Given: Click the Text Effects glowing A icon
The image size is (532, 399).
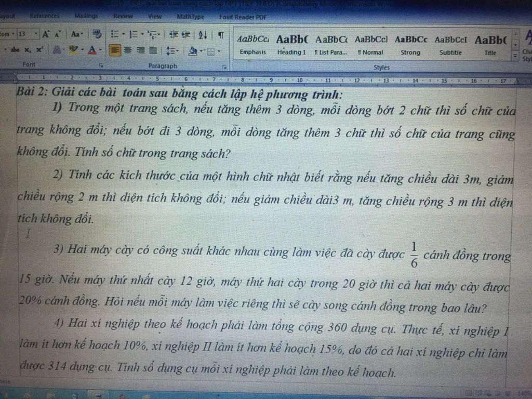Looking at the screenshot, I should (x=57, y=50).
